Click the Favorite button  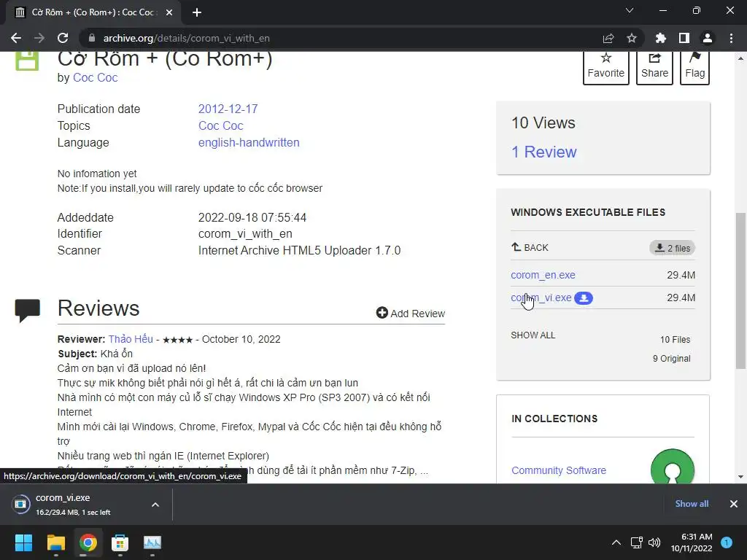(x=606, y=66)
